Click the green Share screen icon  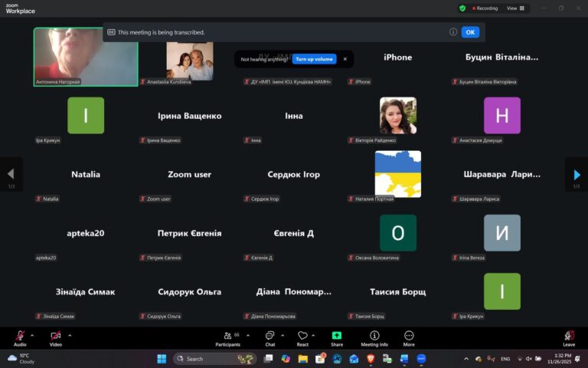(x=337, y=337)
